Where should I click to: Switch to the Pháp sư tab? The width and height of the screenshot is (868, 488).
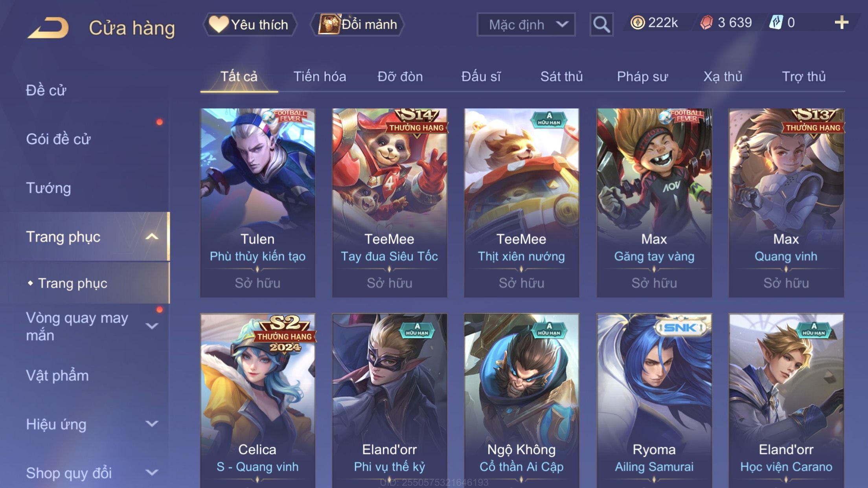tap(642, 77)
